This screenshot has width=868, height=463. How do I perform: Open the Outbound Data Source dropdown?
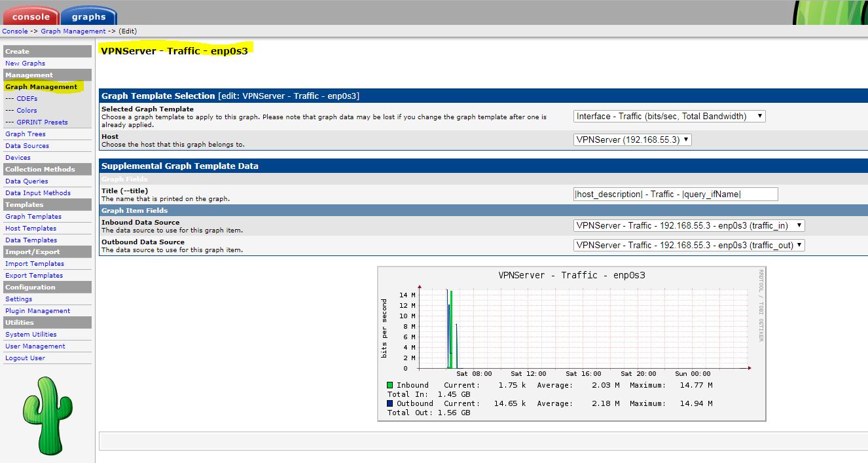coord(689,245)
